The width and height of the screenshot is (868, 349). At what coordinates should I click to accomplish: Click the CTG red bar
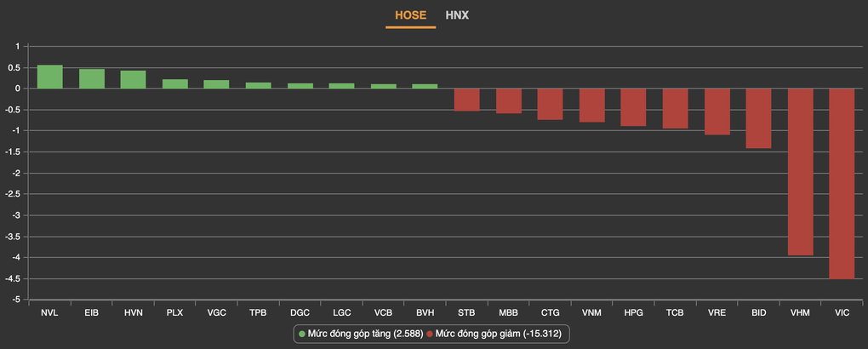coord(550,104)
